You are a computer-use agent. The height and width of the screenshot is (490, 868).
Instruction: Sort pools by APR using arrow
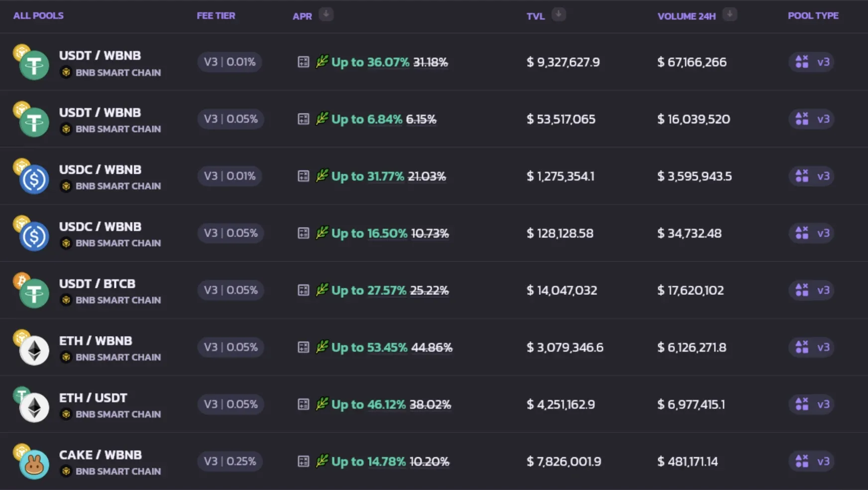pos(326,14)
